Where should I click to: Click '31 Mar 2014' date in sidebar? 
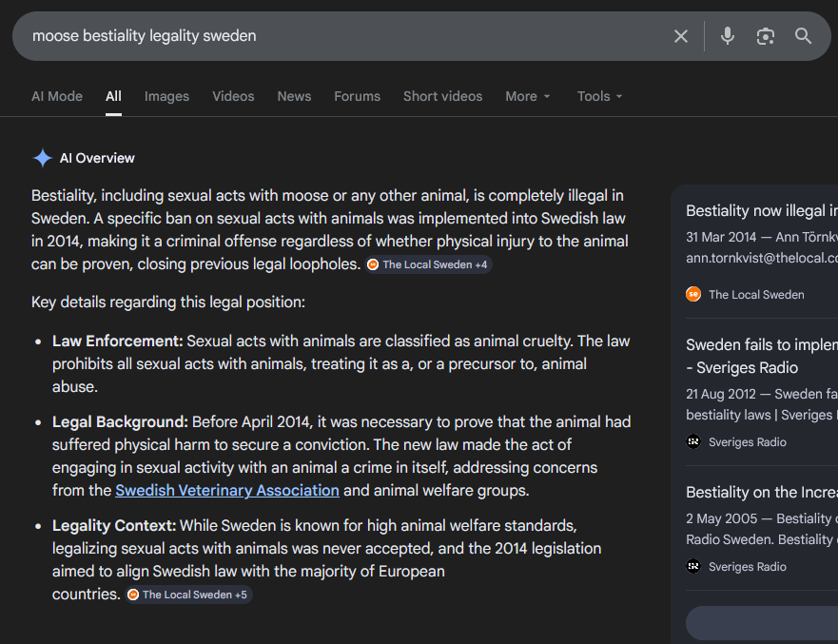tap(721, 237)
